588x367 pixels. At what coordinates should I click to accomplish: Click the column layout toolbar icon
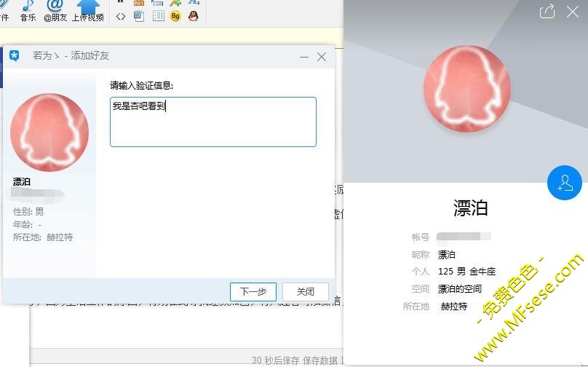point(157,16)
